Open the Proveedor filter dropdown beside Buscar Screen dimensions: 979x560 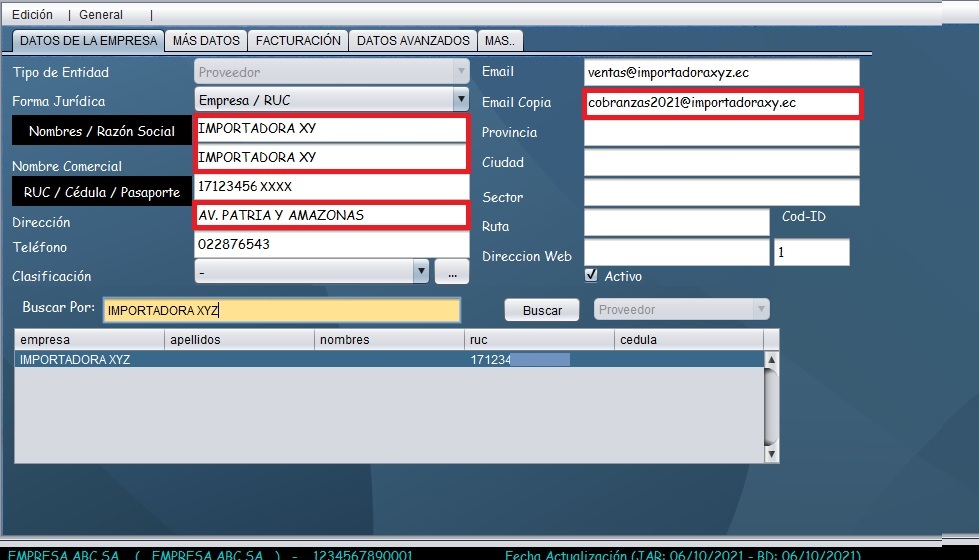click(761, 310)
